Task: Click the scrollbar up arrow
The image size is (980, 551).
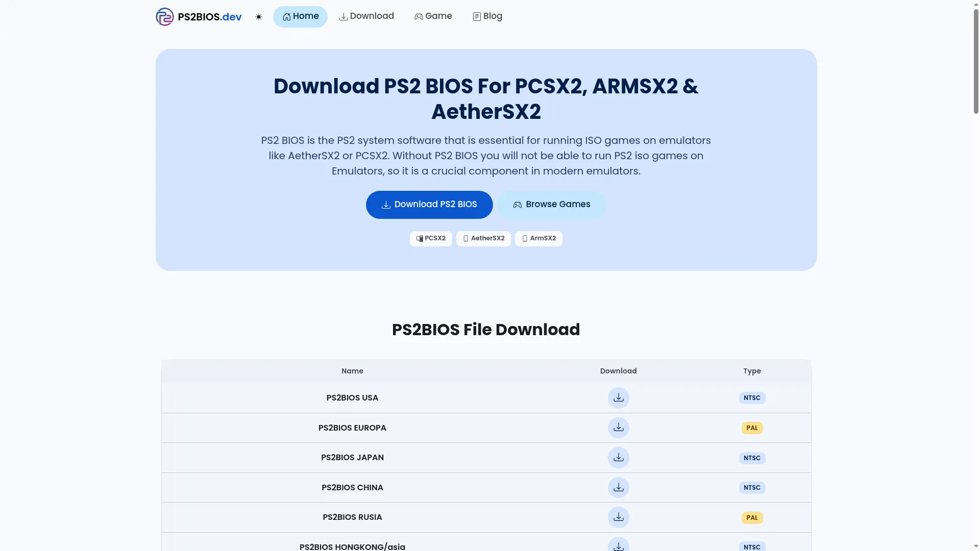Action: [976, 4]
